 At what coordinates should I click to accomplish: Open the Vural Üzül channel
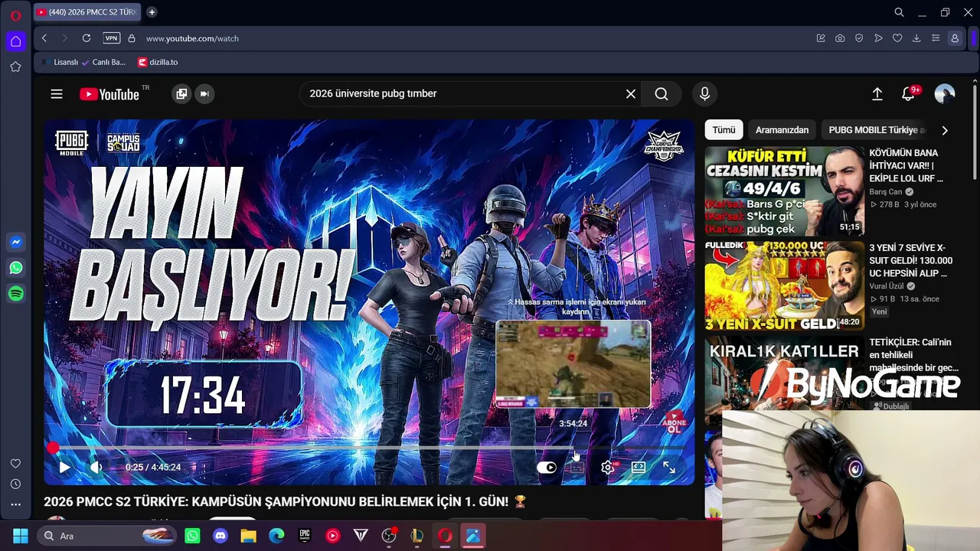(888, 286)
